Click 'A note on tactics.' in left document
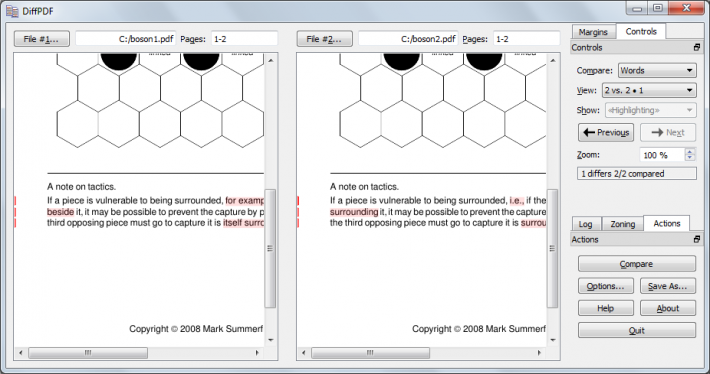 pos(82,187)
